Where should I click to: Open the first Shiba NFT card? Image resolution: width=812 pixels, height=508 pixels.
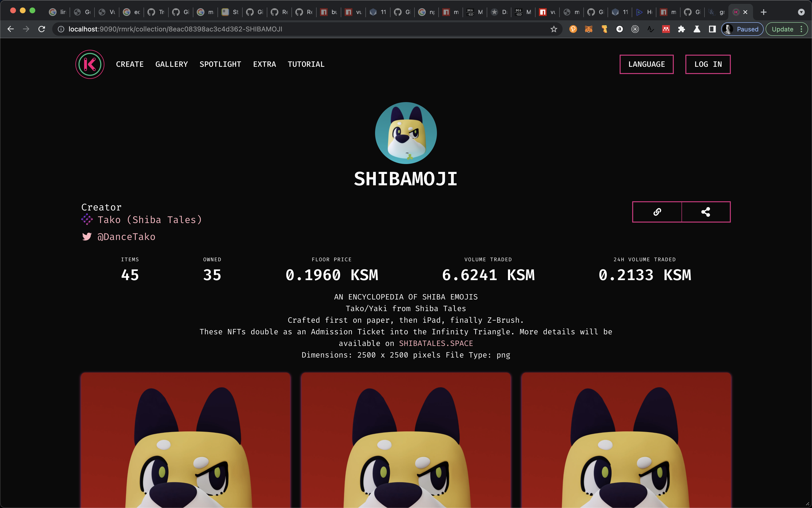point(186,440)
